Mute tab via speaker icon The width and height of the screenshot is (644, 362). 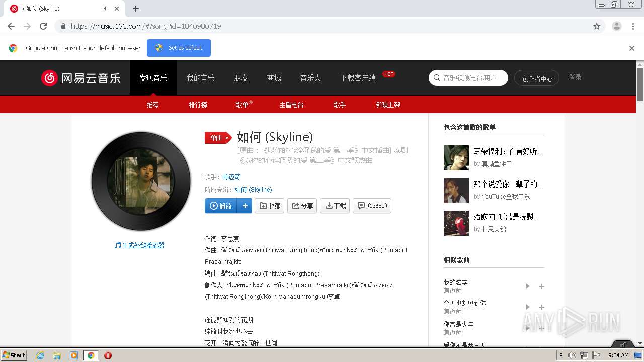(x=106, y=9)
